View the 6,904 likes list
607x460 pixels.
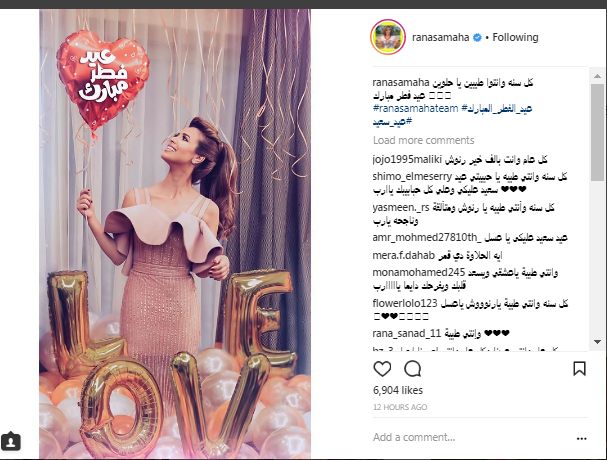click(398, 390)
